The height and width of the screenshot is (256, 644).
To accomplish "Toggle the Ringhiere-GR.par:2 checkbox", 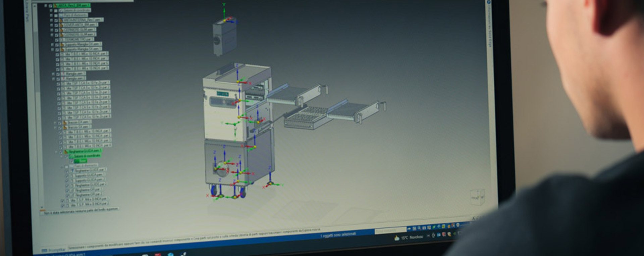I will pyautogui.click(x=67, y=195).
